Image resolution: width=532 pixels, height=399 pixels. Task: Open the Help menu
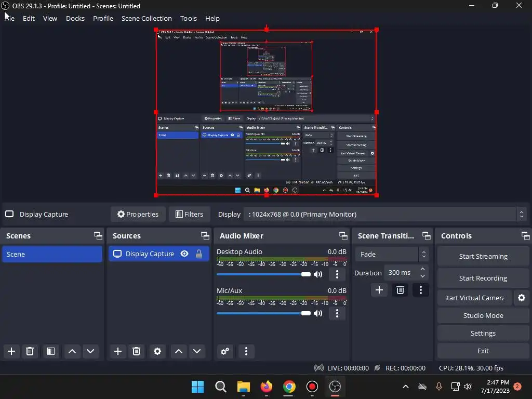click(x=212, y=18)
